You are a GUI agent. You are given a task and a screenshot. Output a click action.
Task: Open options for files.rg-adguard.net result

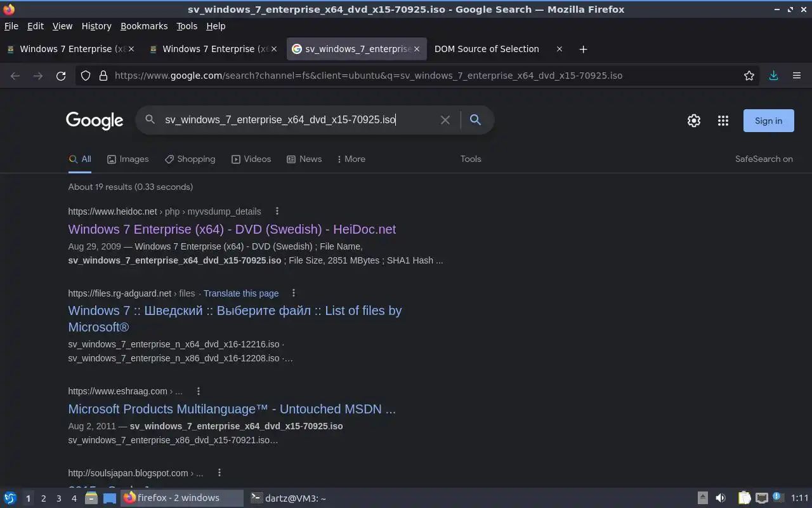click(x=293, y=293)
